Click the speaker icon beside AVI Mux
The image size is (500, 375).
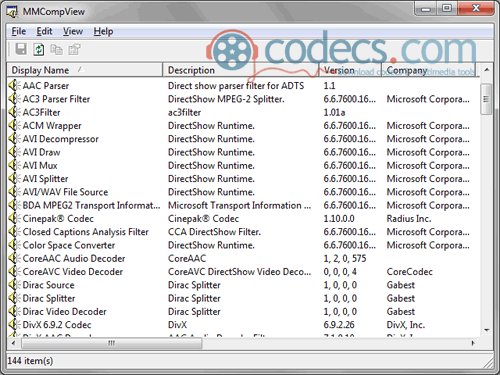tap(14, 165)
